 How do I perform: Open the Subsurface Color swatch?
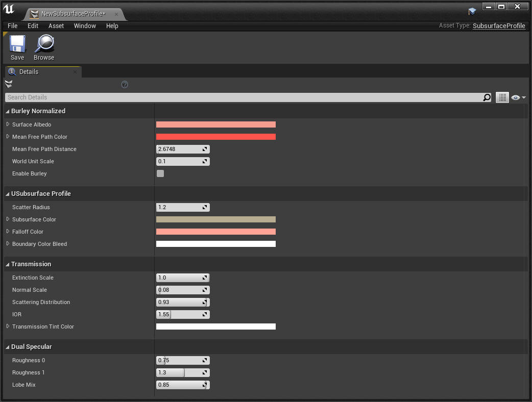[x=216, y=220]
